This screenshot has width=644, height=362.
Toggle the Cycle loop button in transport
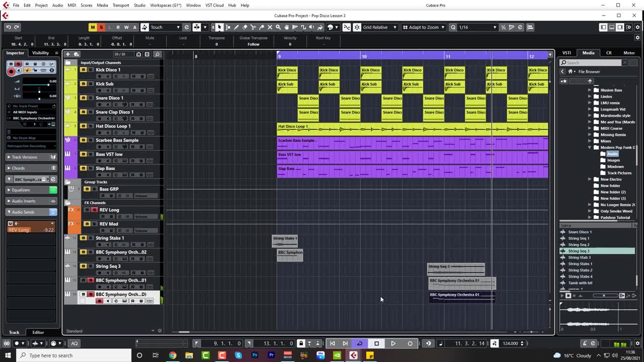coord(360,343)
